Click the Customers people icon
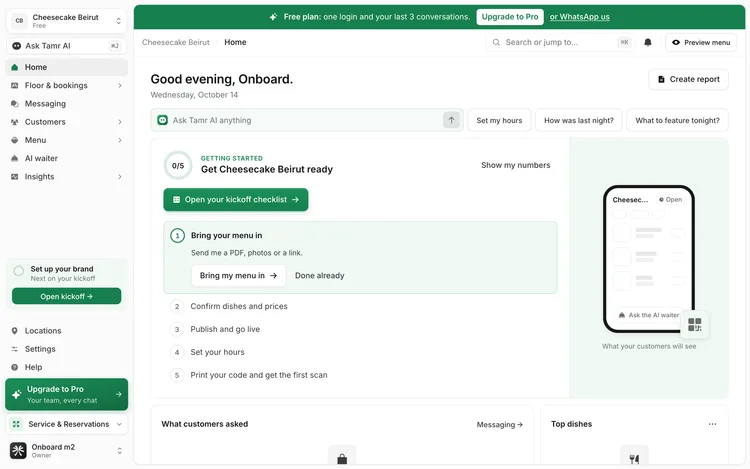 click(15, 122)
